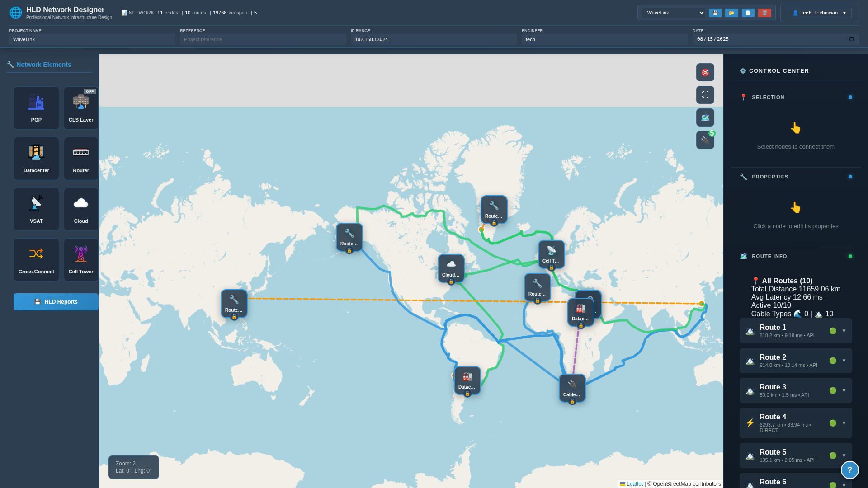
Task: Toggle fullscreen map view button
Action: pyautogui.click(x=705, y=95)
